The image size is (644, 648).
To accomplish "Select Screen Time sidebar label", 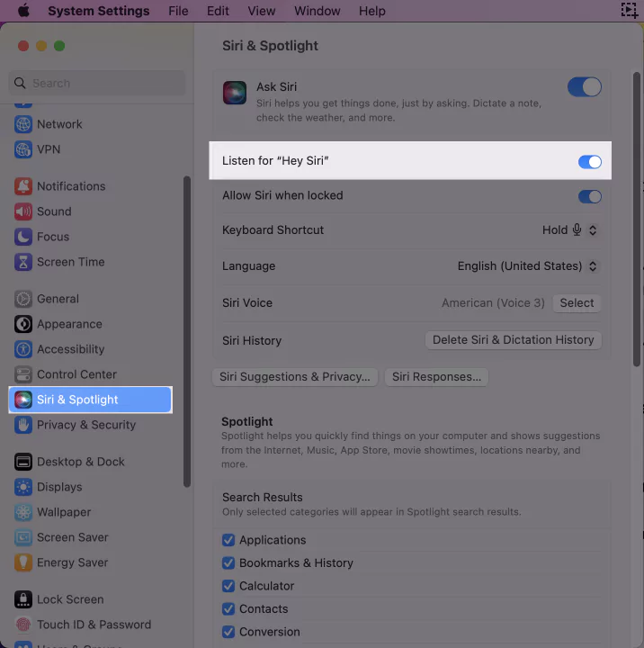I will pos(71,262).
